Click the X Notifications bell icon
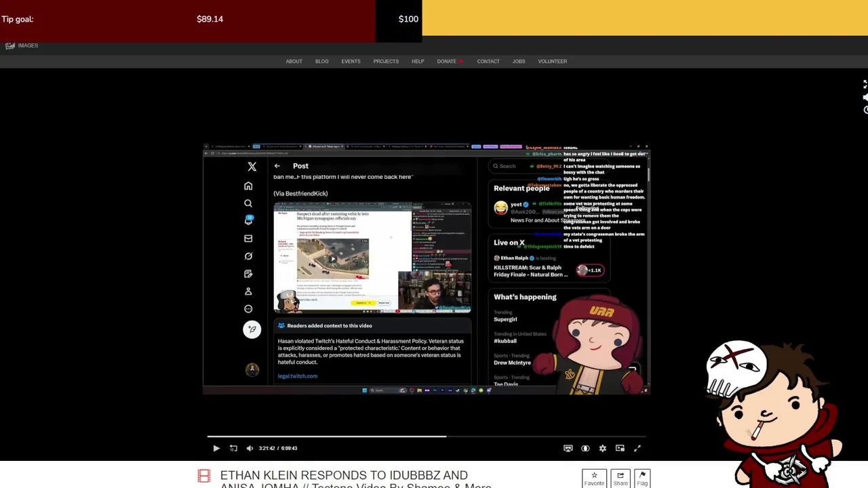 (x=248, y=220)
